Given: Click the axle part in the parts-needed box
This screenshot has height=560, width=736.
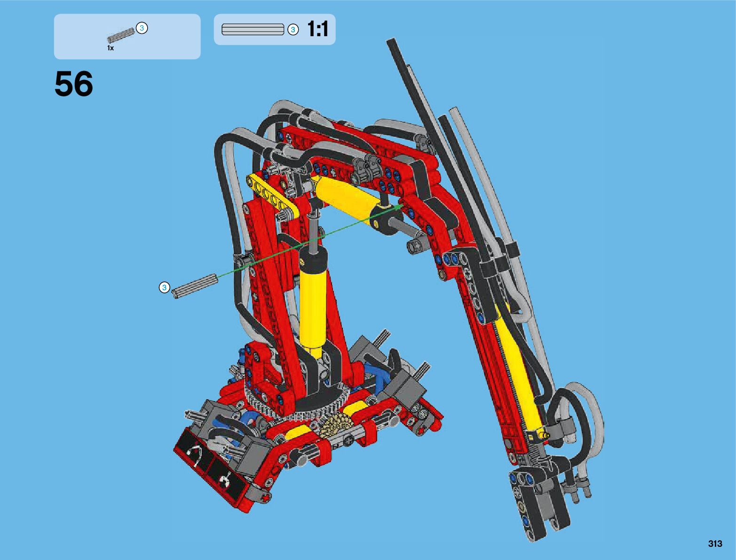Looking at the screenshot, I should [120, 36].
